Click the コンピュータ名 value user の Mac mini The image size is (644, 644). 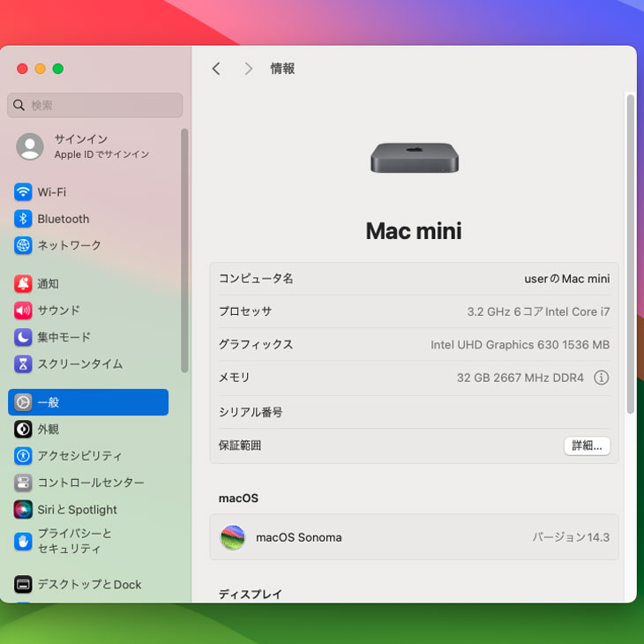coord(566,279)
